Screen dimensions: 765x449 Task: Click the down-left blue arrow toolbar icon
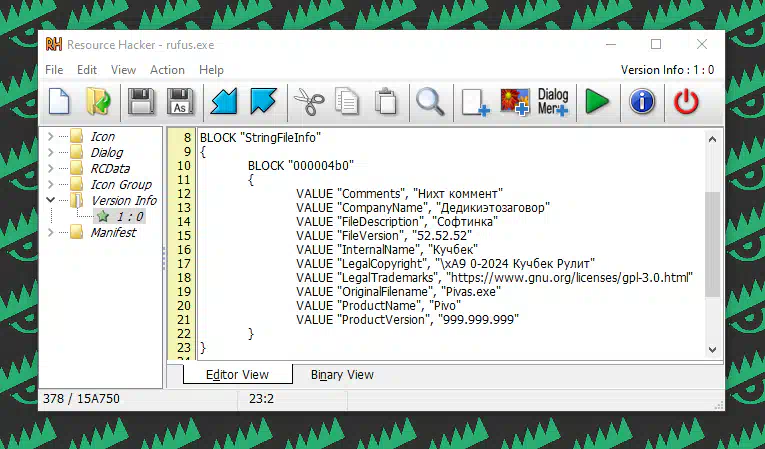(x=224, y=101)
